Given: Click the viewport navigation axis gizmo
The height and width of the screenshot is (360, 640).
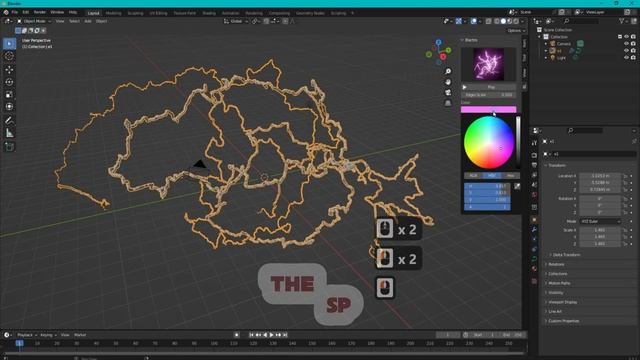Looking at the screenshot, I should 439,52.
